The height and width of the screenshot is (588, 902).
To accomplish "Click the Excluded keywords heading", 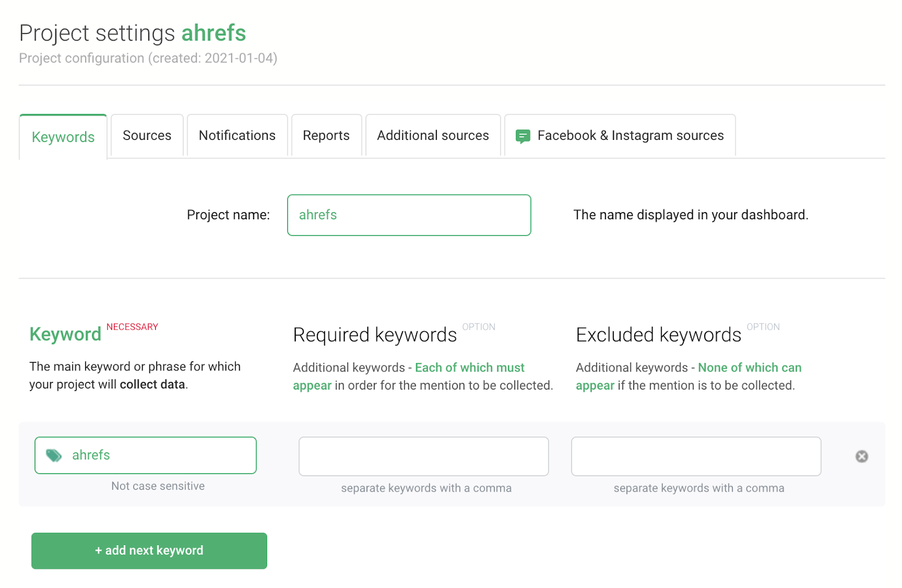I will click(658, 335).
